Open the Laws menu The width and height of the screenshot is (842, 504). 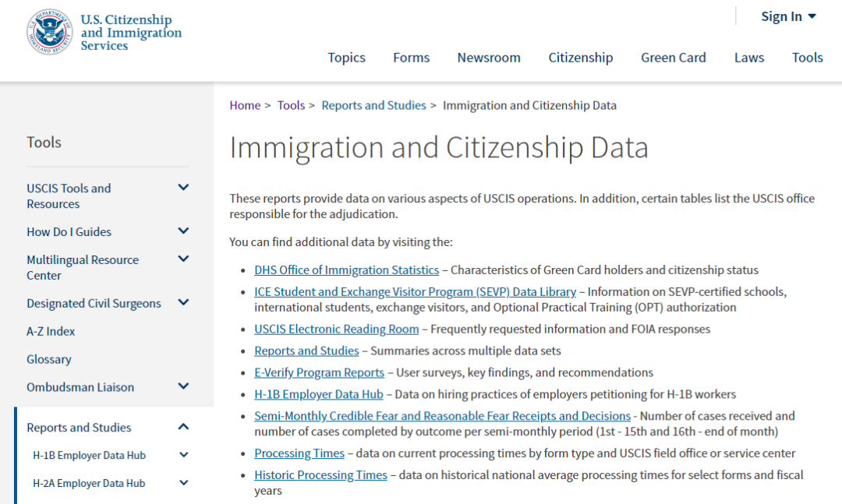pos(749,58)
